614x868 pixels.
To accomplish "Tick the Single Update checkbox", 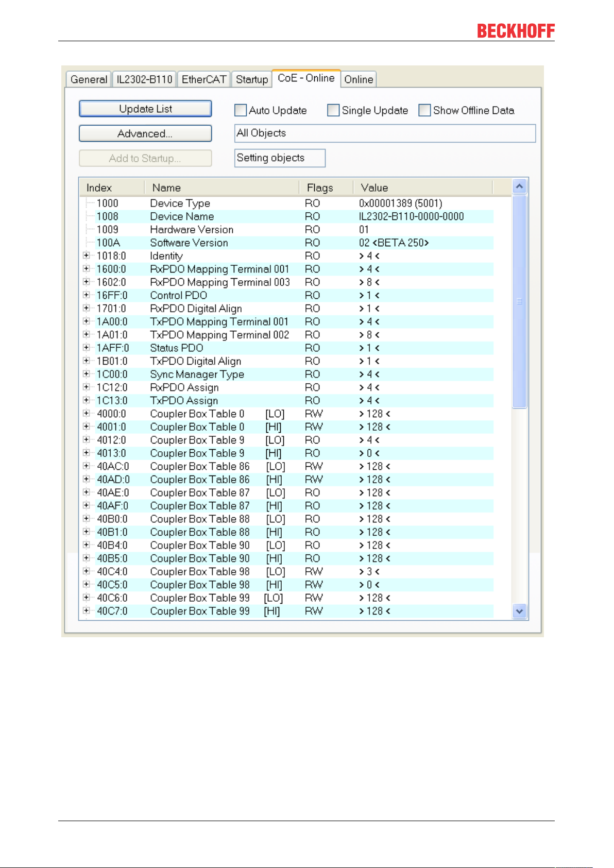I will coord(333,110).
